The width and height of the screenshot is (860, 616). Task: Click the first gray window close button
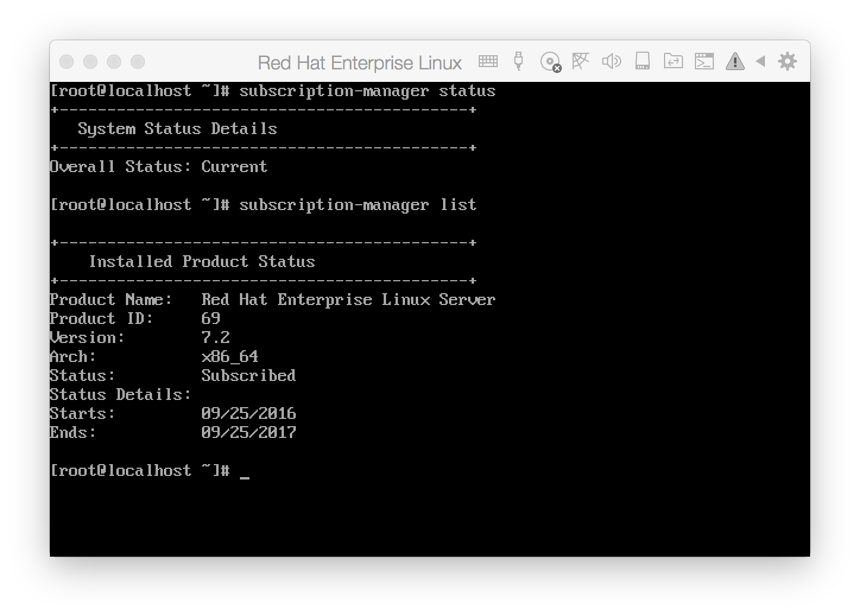pyautogui.click(x=67, y=62)
